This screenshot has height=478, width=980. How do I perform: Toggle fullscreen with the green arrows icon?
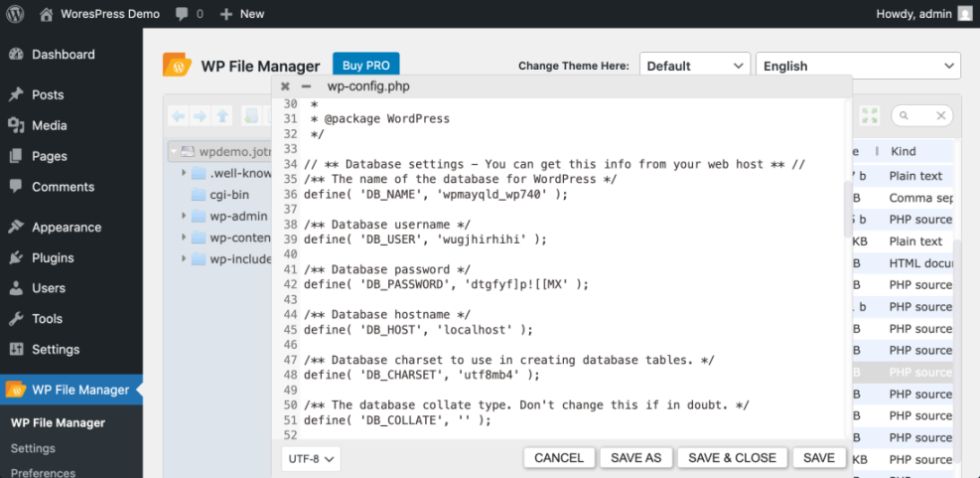870,115
